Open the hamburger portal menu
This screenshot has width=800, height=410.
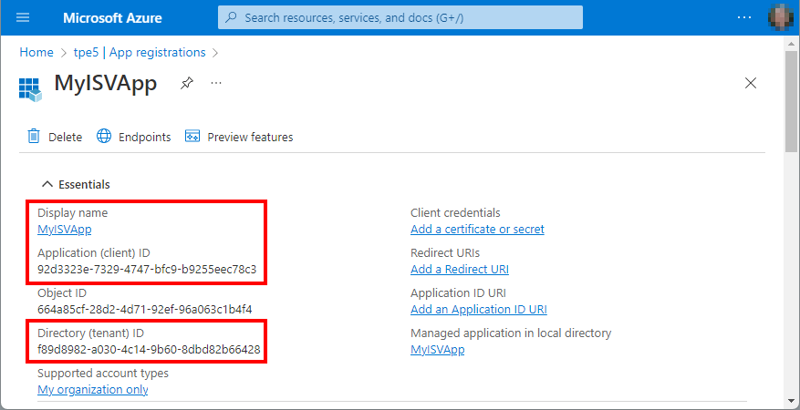click(23, 18)
